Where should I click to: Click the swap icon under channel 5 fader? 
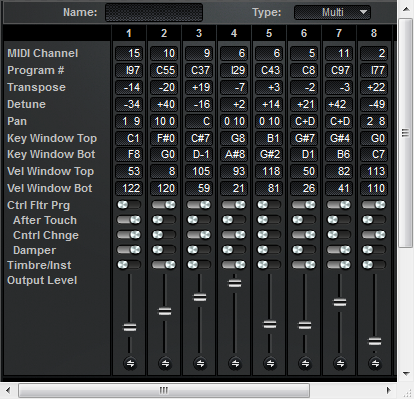pyautogui.click(x=270, y=363)
